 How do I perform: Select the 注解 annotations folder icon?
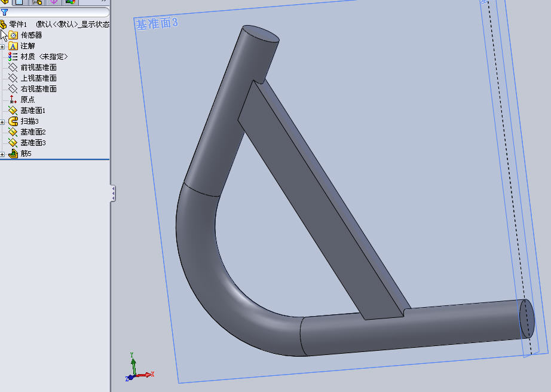coord(13,46)
